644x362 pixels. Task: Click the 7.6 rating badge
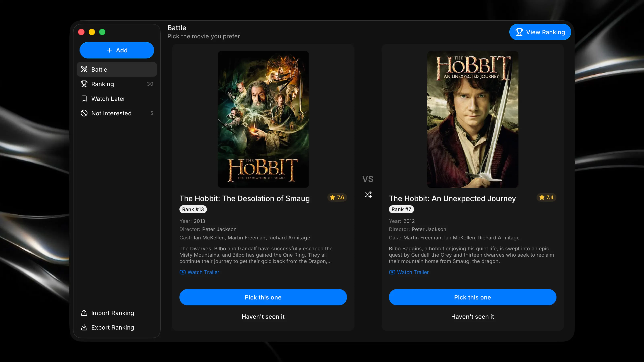pyautogui.click(x=337, y=197)
